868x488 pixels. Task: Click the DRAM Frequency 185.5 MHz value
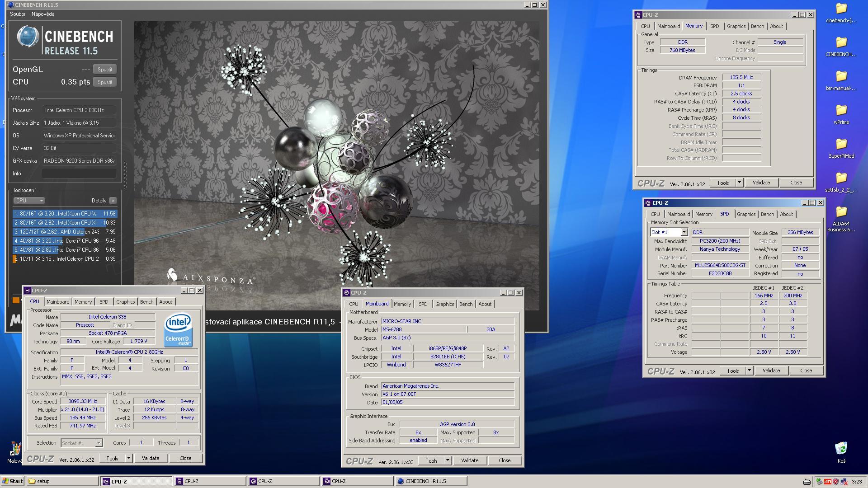[741, 78]
